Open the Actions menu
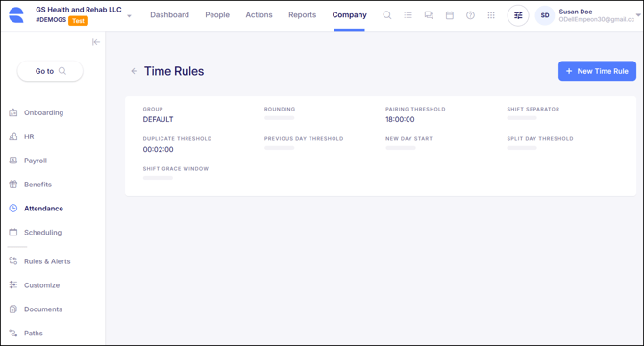The image size is (644, 346). tap(259, 14)
